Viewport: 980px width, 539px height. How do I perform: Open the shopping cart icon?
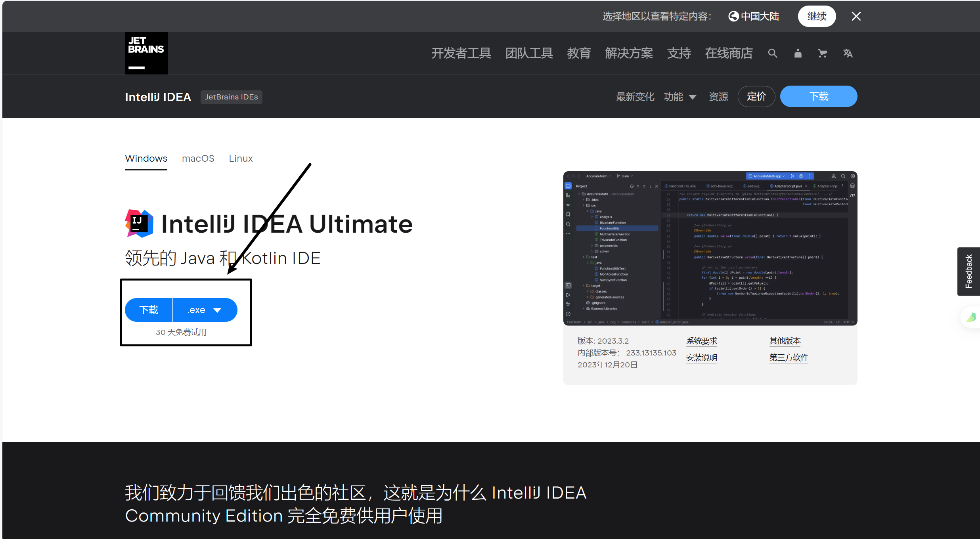click(823, 53)
